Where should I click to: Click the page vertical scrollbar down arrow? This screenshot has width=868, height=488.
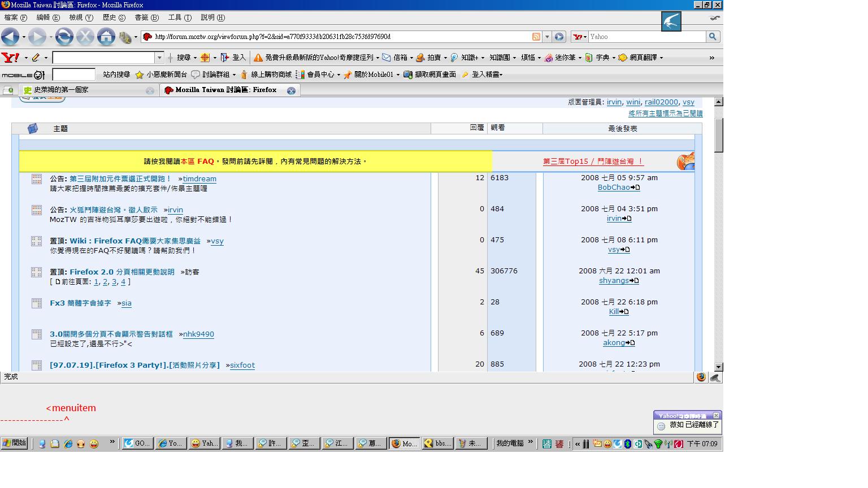[x=718, y=367]
